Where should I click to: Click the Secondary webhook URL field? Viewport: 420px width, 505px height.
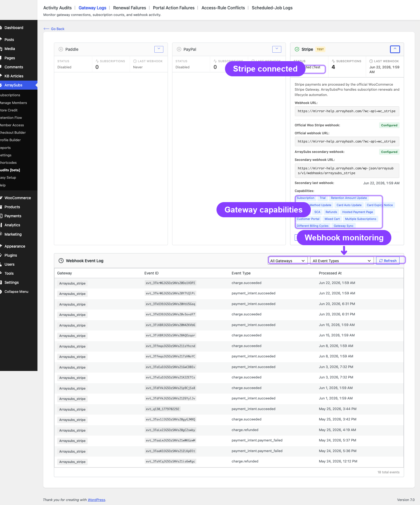(x=347, y=171)
